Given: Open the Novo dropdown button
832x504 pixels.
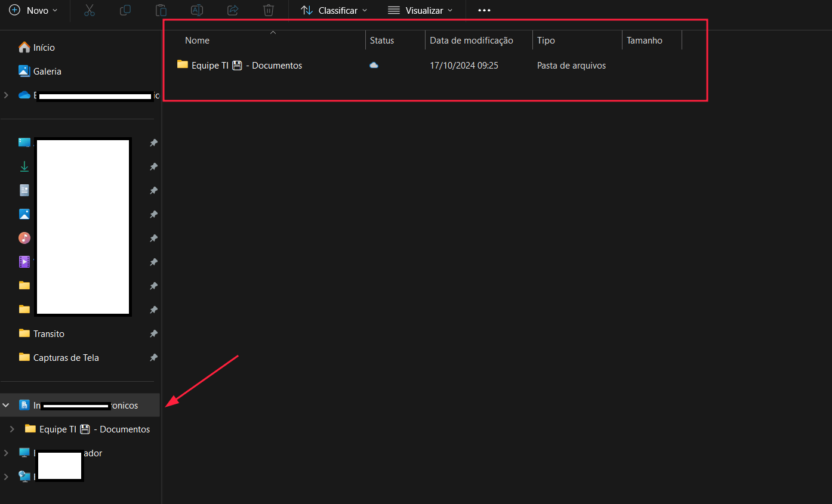Looking at the screenshot, I should point(34,10).
